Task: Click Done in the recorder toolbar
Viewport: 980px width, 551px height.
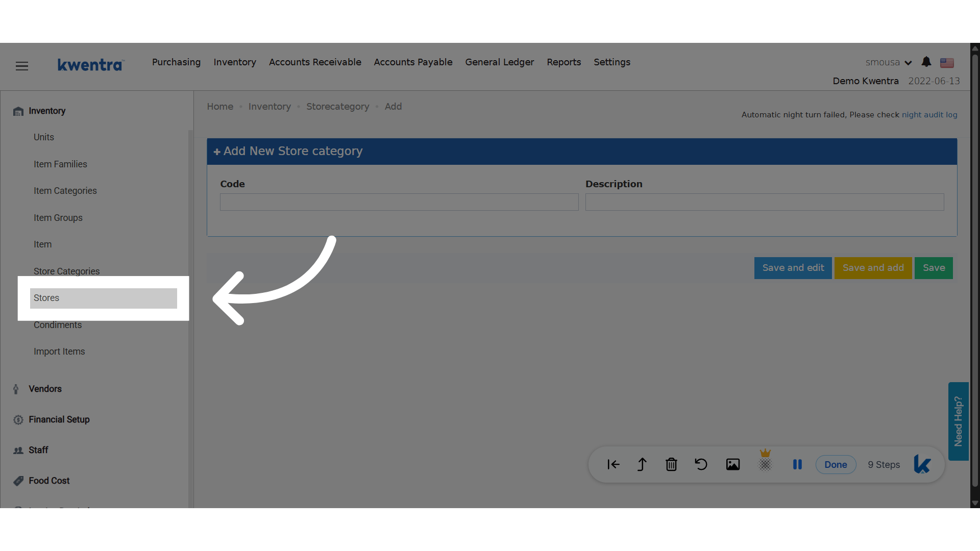Action: tap(836, 465)
